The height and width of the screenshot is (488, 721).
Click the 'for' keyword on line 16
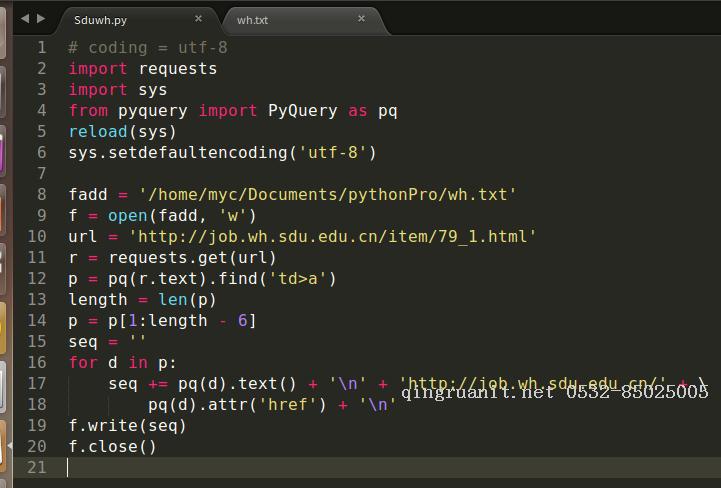pyautogui.click(x=83, y=362)
